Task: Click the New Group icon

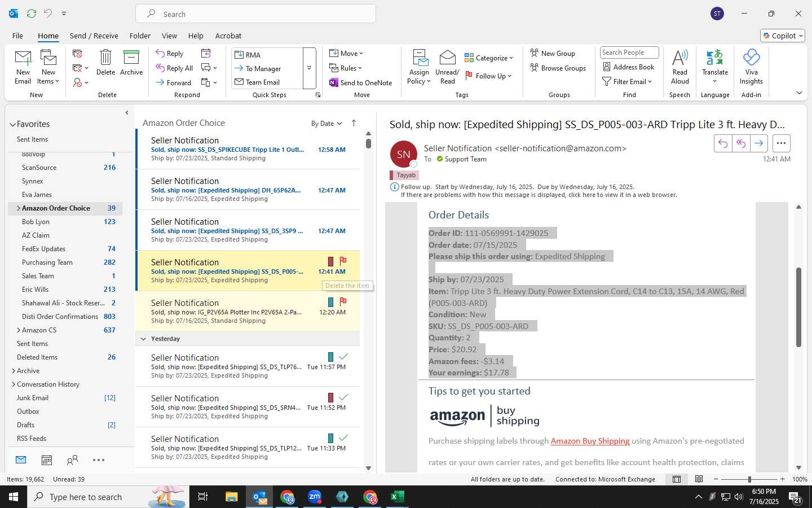Action: click(x=553, y=53)
